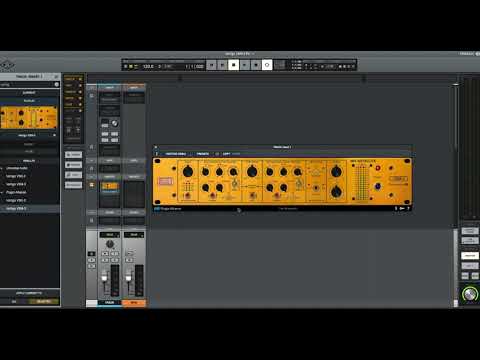The image size is (480, 360).
Task: Click the leftmost large black knob on the VOXBOX
Action: click(188, 172)
